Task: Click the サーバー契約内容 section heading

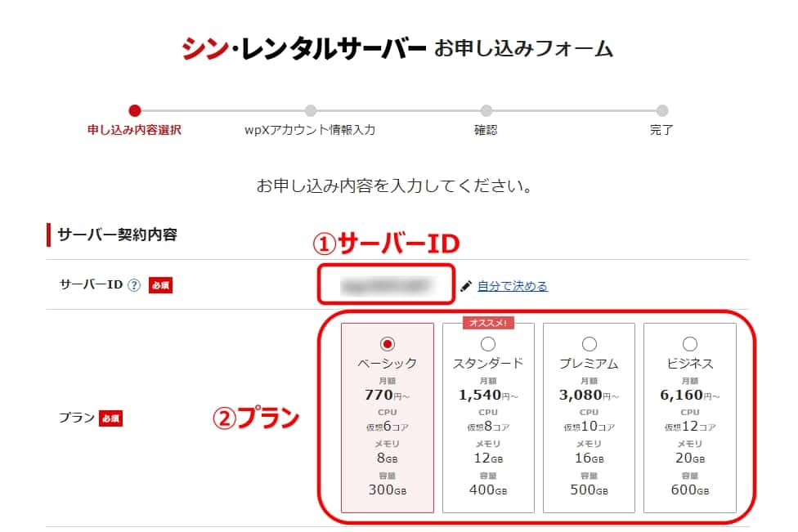Action: 117,235
